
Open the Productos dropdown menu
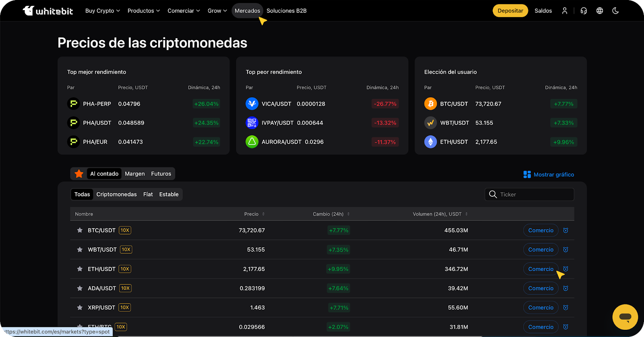click(x=143, y=11)
